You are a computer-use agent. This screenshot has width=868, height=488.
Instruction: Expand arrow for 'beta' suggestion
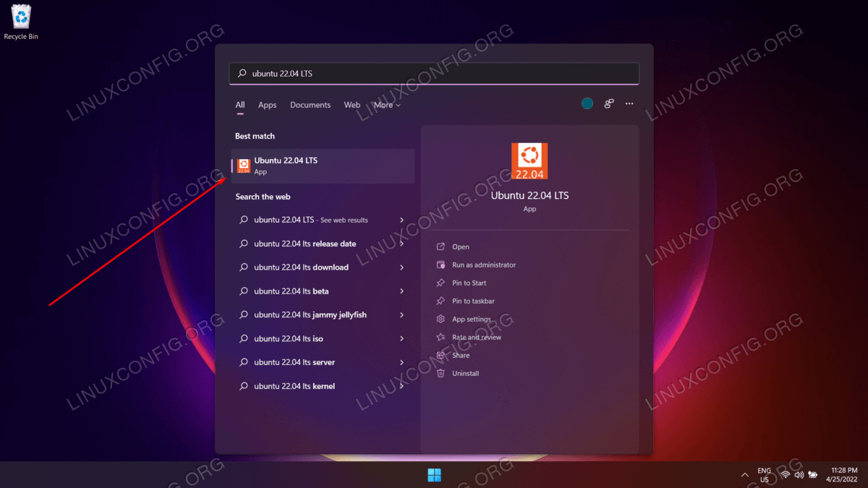click(402, 291)
